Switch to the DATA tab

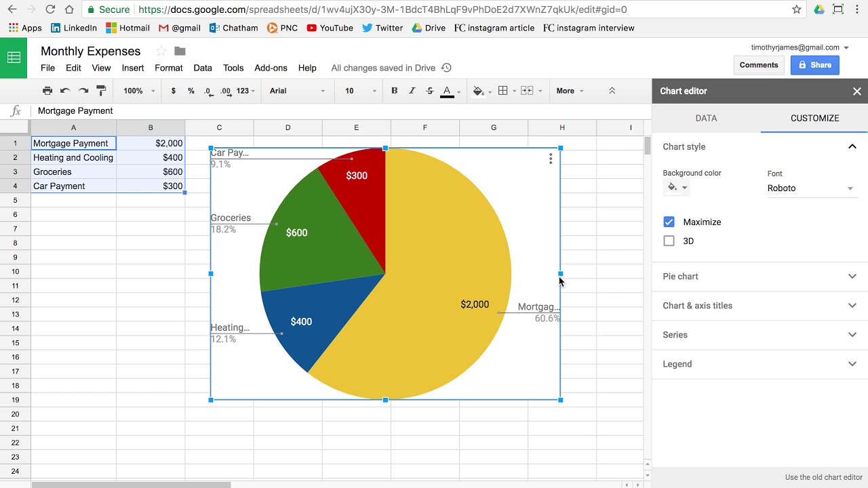point(706,118)
